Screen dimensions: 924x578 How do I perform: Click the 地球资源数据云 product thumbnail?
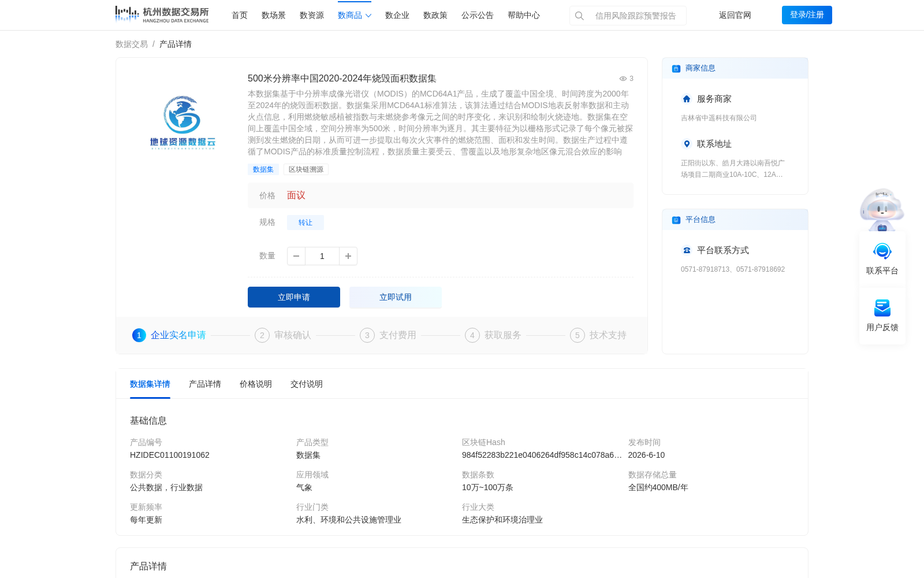(x=182, y=123)
